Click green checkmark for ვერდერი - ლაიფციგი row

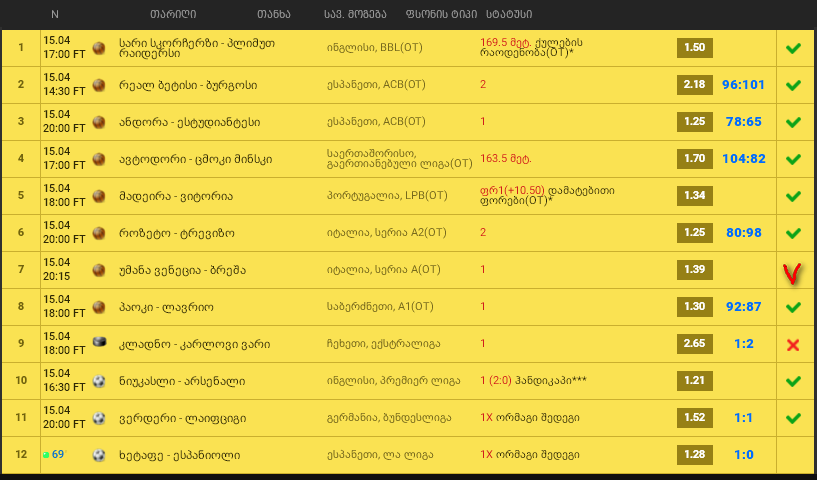tap(793, 418)
